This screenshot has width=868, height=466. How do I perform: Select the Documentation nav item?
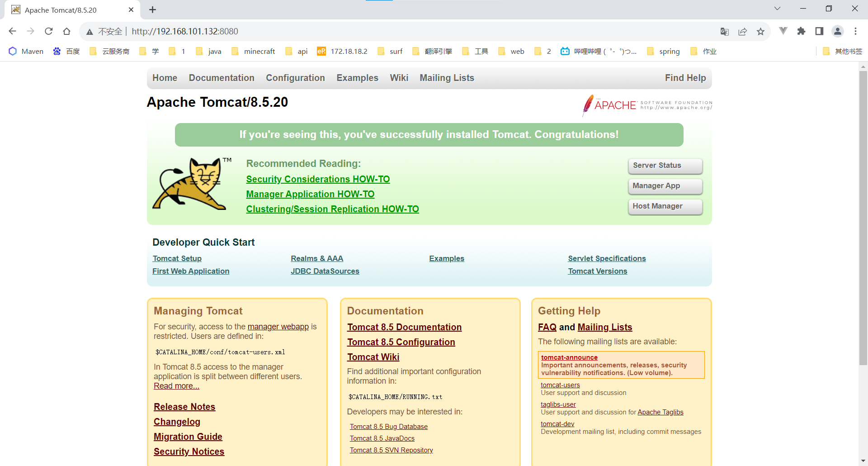[222, 78]
